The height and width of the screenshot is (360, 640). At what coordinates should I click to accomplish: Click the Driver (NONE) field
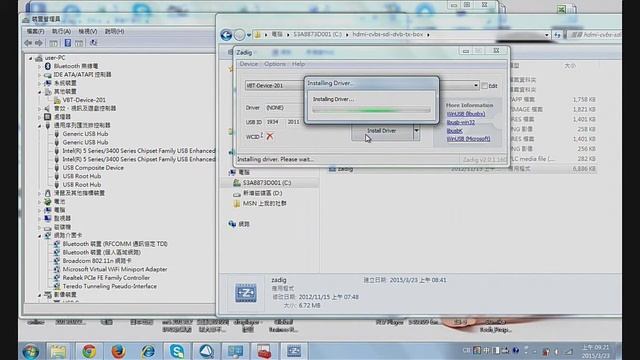click(284, 108)
